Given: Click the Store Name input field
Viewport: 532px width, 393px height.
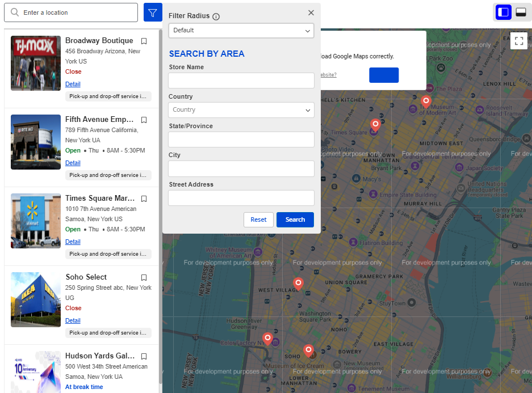Looking at the screenshot, I should 241,81.
